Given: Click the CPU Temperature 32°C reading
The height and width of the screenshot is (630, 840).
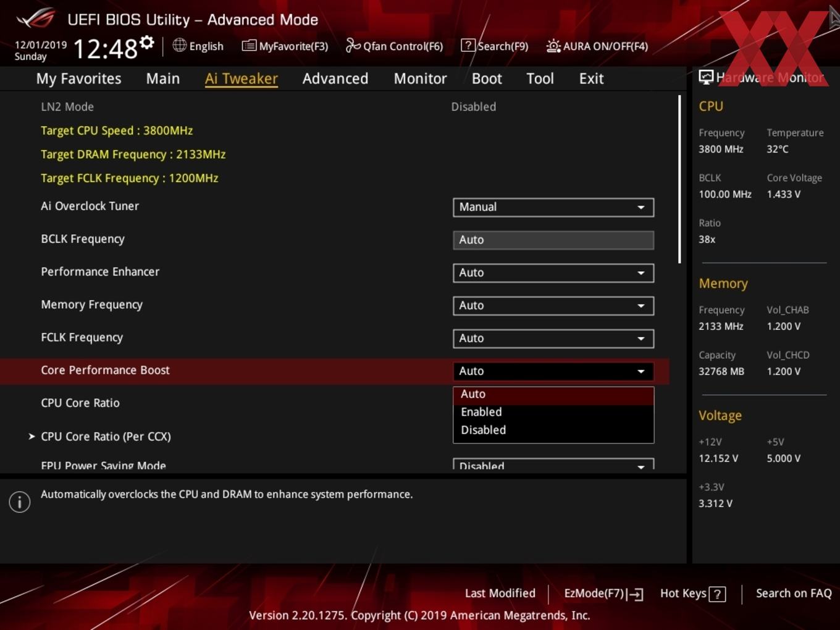Looking at the screenshot, I should click(778, 149).
